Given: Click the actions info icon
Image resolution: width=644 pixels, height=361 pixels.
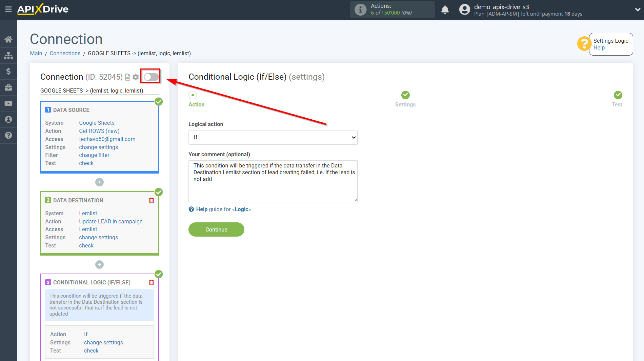Looking at the screenshot, I should pyautogui.click(x=360, y=9).
